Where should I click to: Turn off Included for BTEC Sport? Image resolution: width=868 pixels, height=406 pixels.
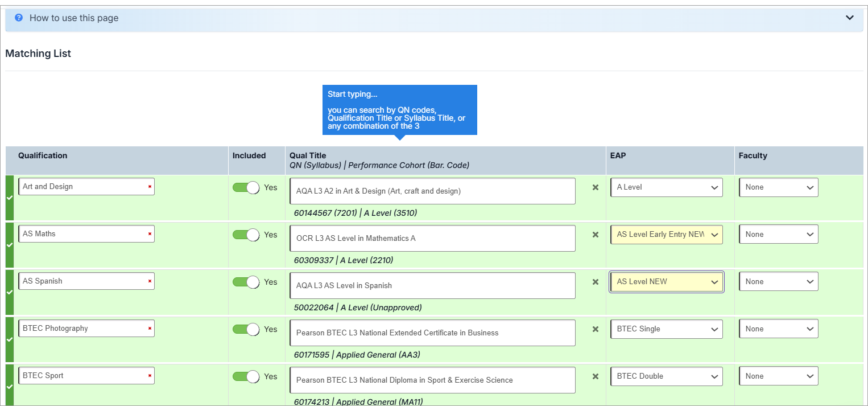click(246, 376)
